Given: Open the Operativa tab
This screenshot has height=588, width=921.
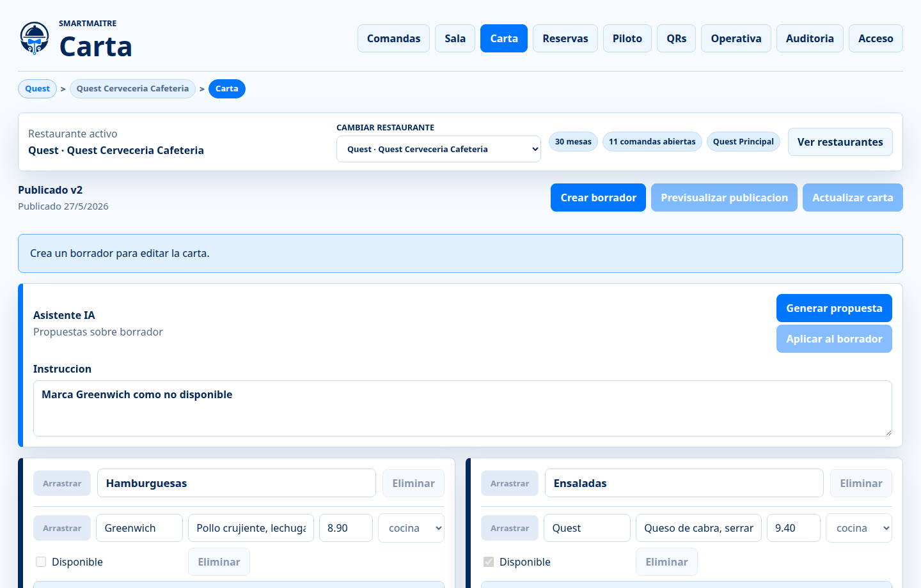Looking at the screenshot, I should pyautogui.click(x=736, y=38).
